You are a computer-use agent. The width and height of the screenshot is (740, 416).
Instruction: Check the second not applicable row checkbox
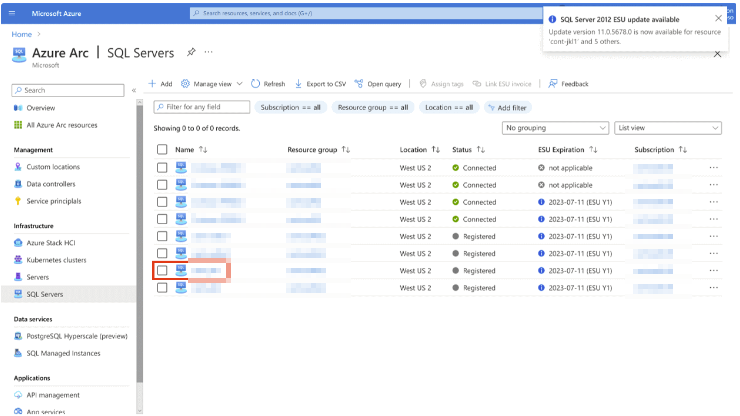(x=162, y=185)
